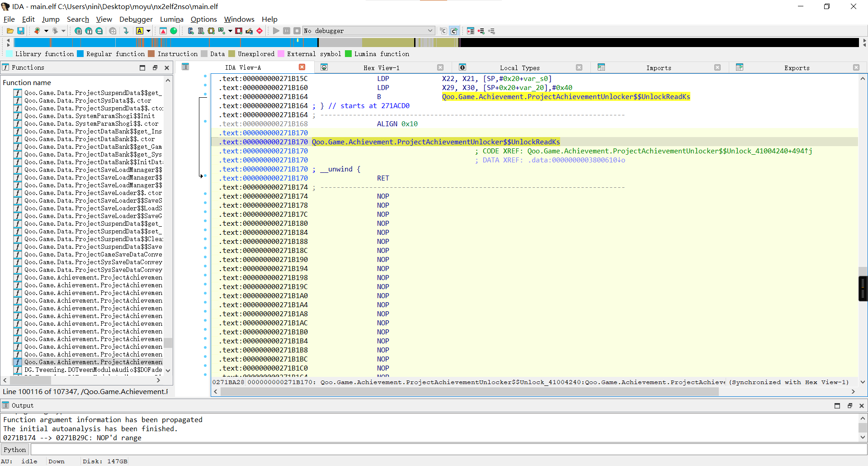Open the Options menu
Image resolution: width=868 pixels, height=466 pixels.
coord(204,19)
